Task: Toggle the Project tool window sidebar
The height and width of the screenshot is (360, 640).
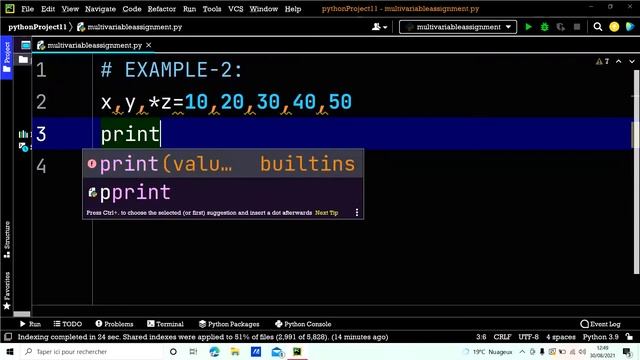Action: click(x=7, y=57)
